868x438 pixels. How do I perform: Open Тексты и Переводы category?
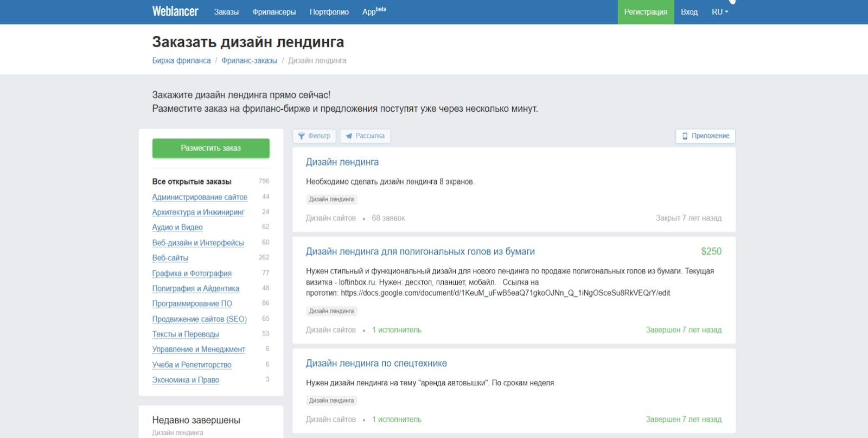click(186, 334)
